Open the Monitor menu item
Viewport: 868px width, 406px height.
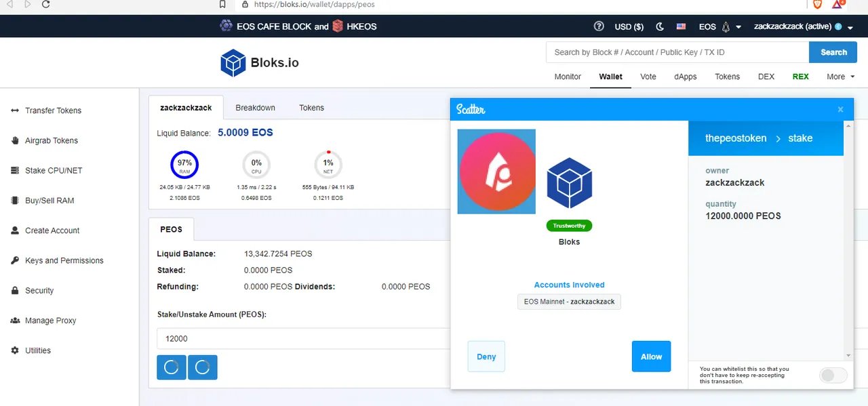click(x=568, y=77)
